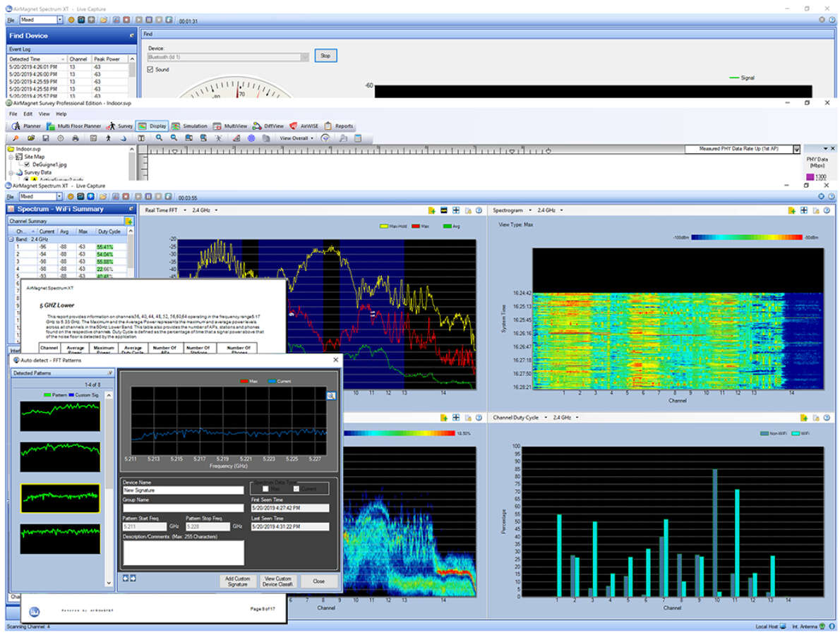Open the Bluetooth device dropdown
Screen dimensions: 840x635
tap(305, 56)
